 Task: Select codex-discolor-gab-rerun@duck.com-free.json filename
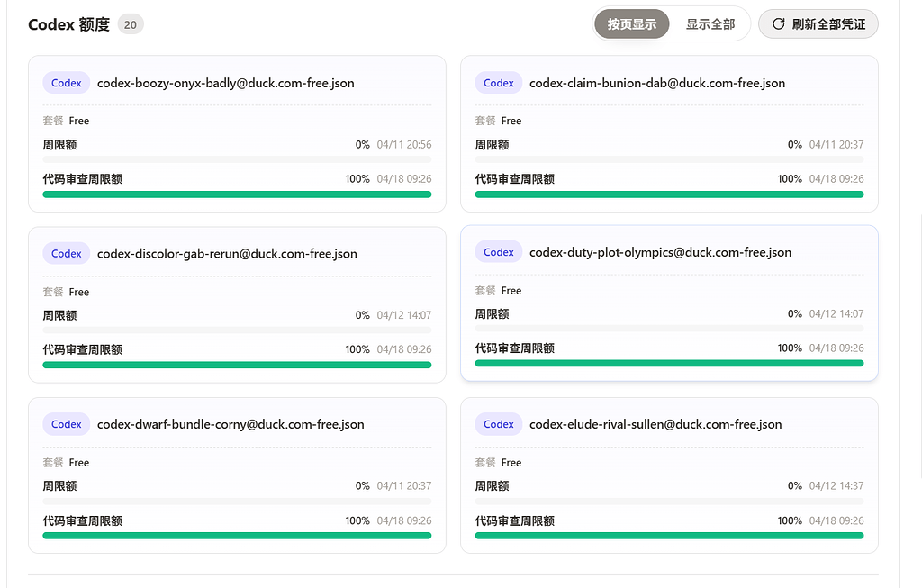click(227, 253)
